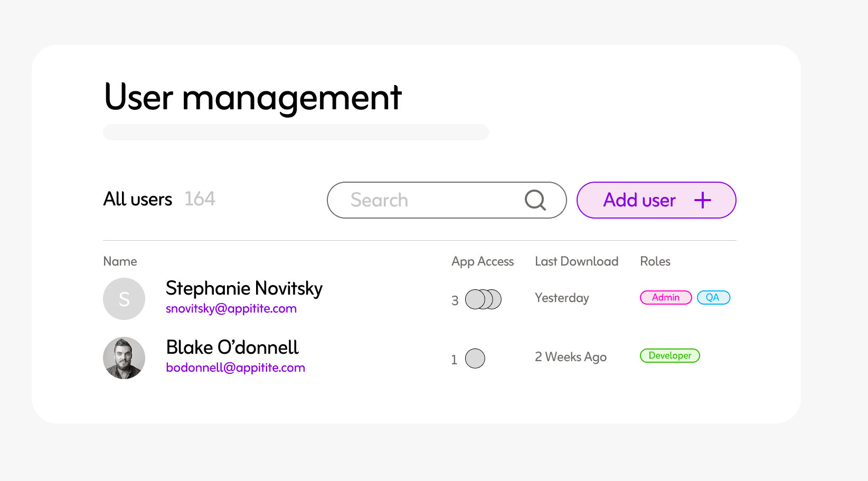The width and height of the screenshot is (868, 481).
Task: Click the progress bar under User management
Action: point(296,132)
